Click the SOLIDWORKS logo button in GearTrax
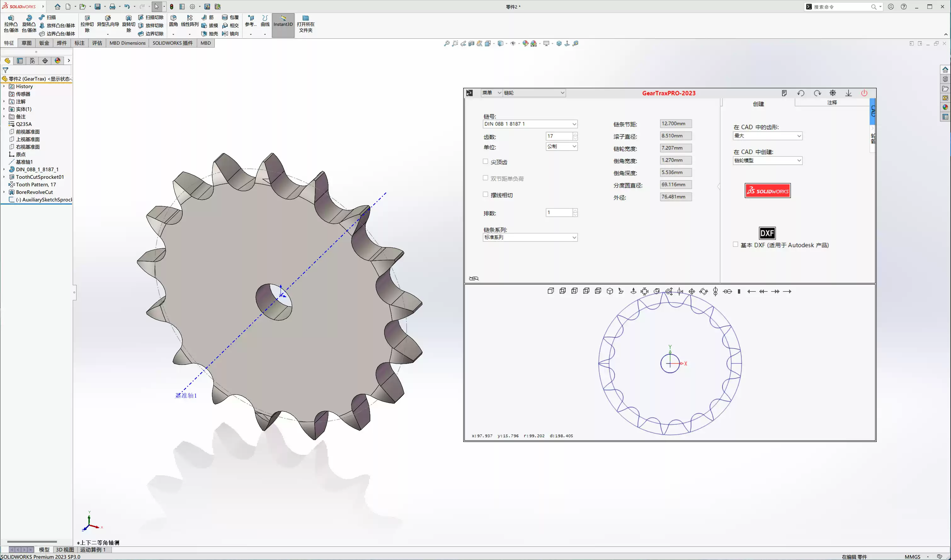Viewport: 951px width, 560px height. click(767, 190)
